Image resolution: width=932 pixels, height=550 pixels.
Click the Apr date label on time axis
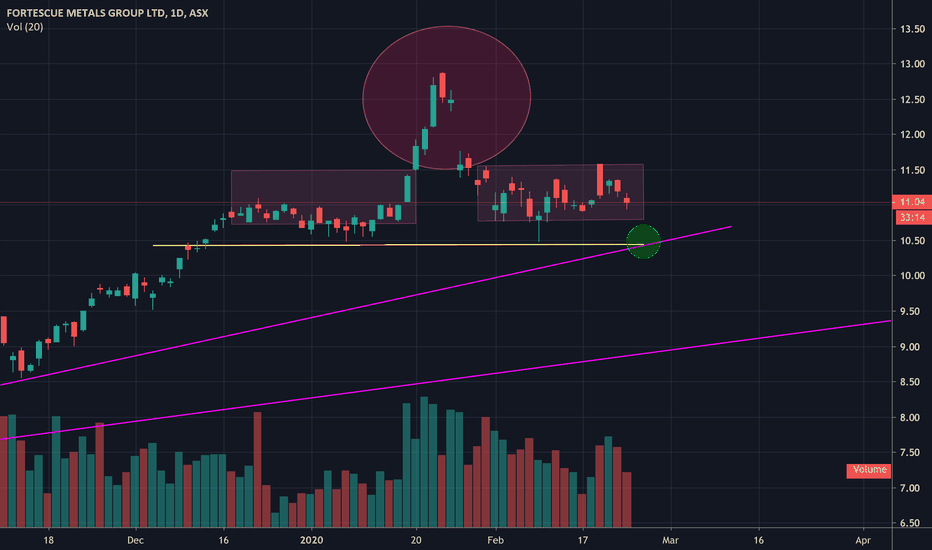(862, 540)
